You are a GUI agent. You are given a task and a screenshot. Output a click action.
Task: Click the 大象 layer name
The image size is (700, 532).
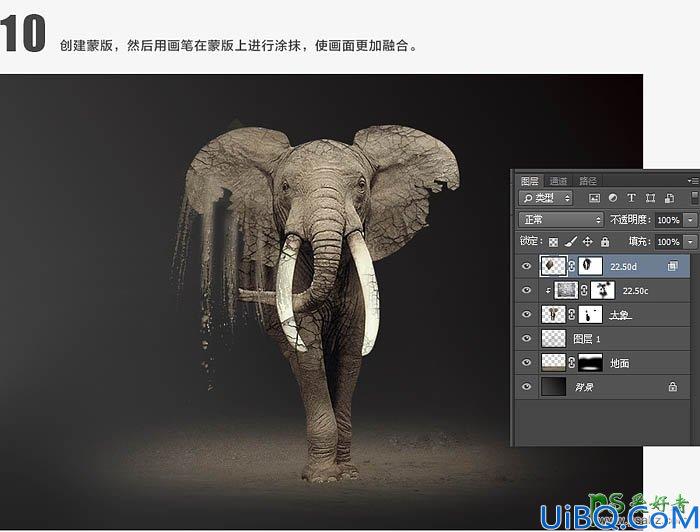pos(620,315)
